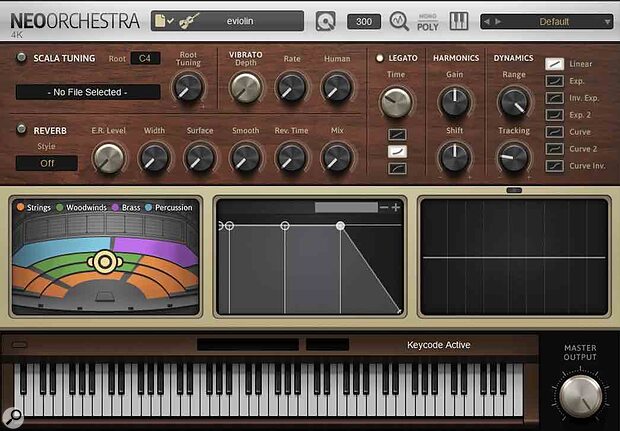Viewport: 620px width, 431px height.
Task: Click the Harmonics Shift knob
Action: 455,157
